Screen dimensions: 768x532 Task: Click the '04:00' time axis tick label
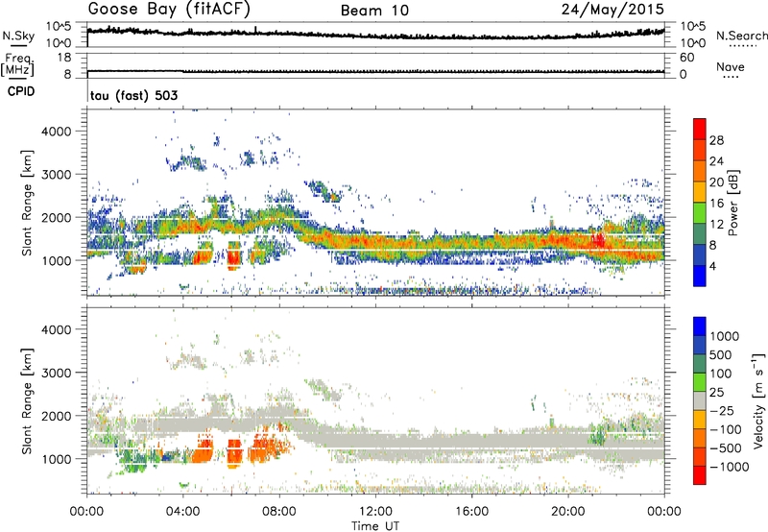point(182,512)
